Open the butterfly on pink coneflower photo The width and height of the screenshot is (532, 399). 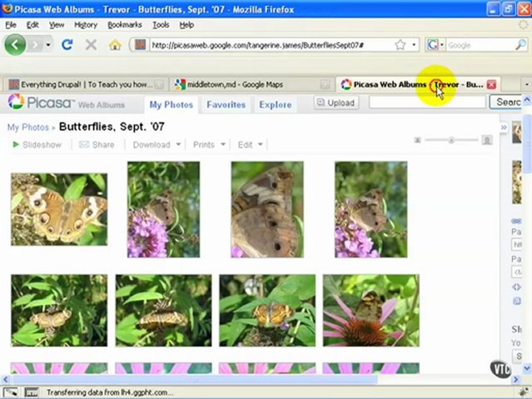[x=371, y=310]
